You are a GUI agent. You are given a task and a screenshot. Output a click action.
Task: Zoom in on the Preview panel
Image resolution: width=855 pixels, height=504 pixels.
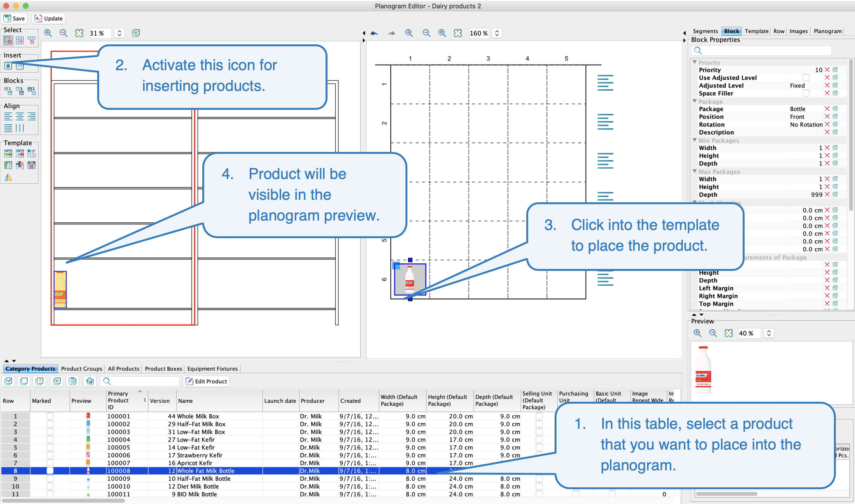(697, 333)
